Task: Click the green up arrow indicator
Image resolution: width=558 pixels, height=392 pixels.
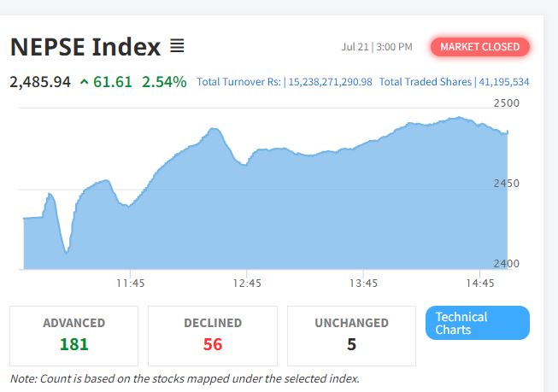Action: [84, 82]
